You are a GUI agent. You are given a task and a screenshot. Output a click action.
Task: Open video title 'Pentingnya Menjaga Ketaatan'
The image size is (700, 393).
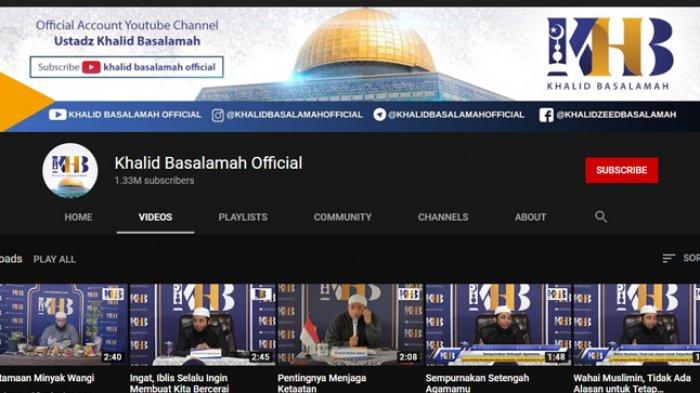pos(322,383)
